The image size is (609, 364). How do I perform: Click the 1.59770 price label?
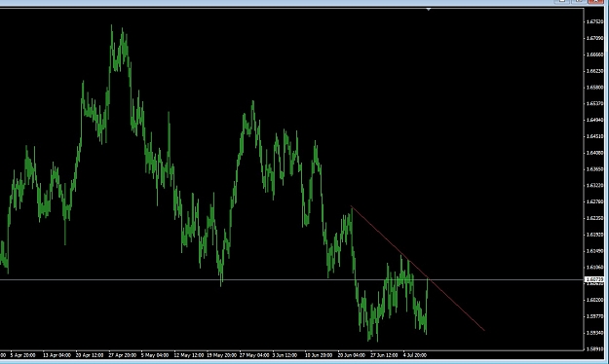tap(595, 316)
